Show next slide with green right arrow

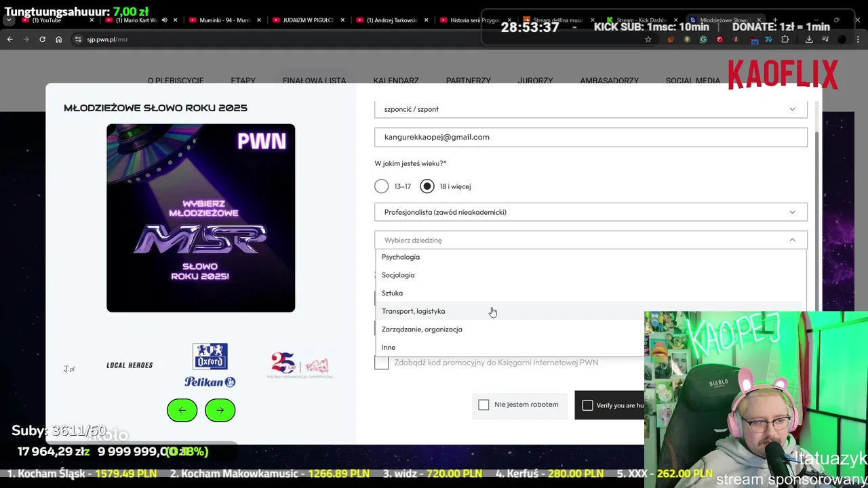coord(220,410)
